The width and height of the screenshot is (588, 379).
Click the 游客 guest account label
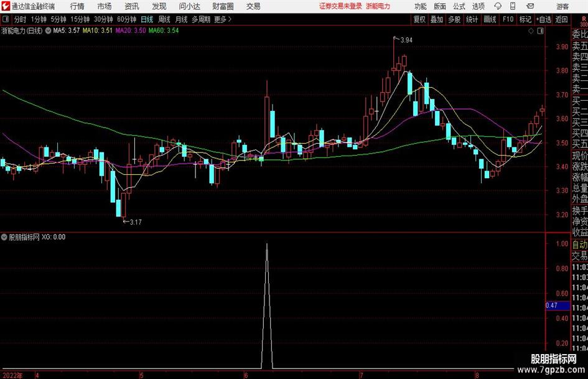(562, 6)
